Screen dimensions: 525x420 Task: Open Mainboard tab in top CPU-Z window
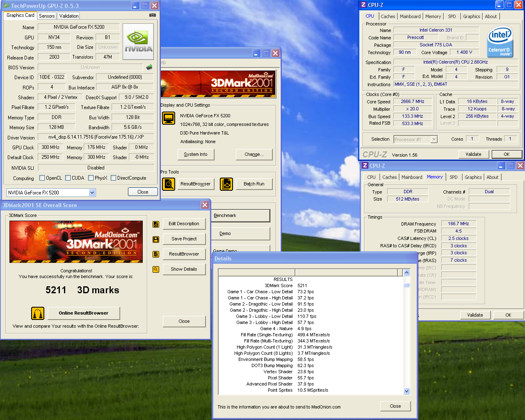click(x=410, y=16)
